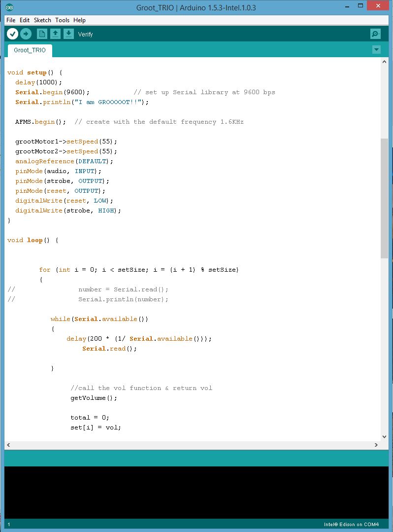This screenshot has height=532, width=393.
Task: Open the Serial Monitor magnifier icon
Action: click(375, 34)
